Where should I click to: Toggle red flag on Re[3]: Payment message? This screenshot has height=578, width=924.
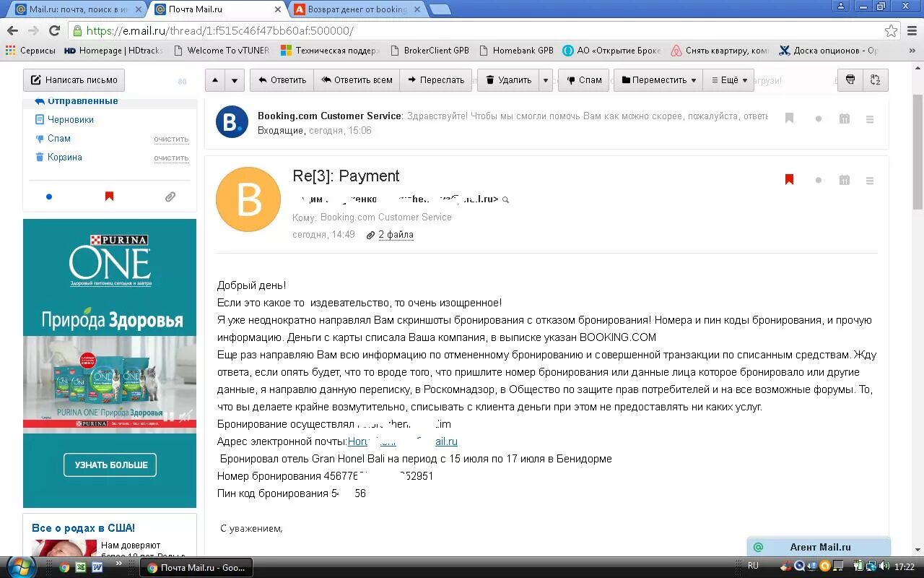click(x=789, y=180)
